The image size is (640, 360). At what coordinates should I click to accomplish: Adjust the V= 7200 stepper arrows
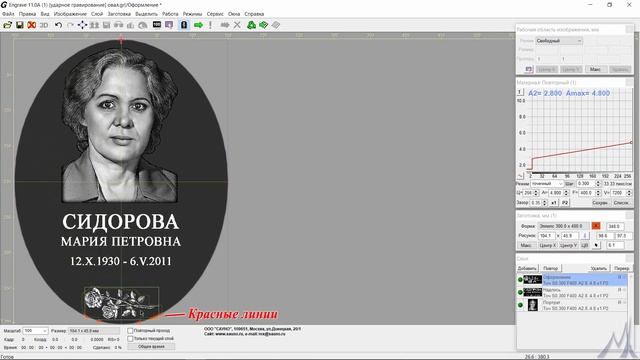pos(628,193)
